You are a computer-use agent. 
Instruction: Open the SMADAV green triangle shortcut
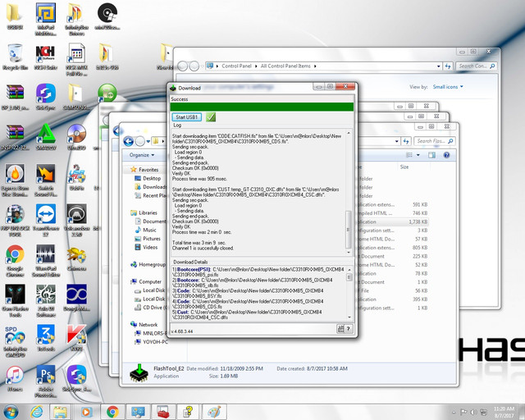click(x=46, y=137)
